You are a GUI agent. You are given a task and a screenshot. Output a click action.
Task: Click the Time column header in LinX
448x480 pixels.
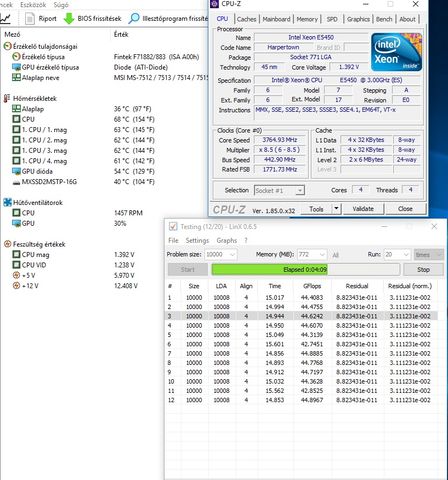[275, 286]
